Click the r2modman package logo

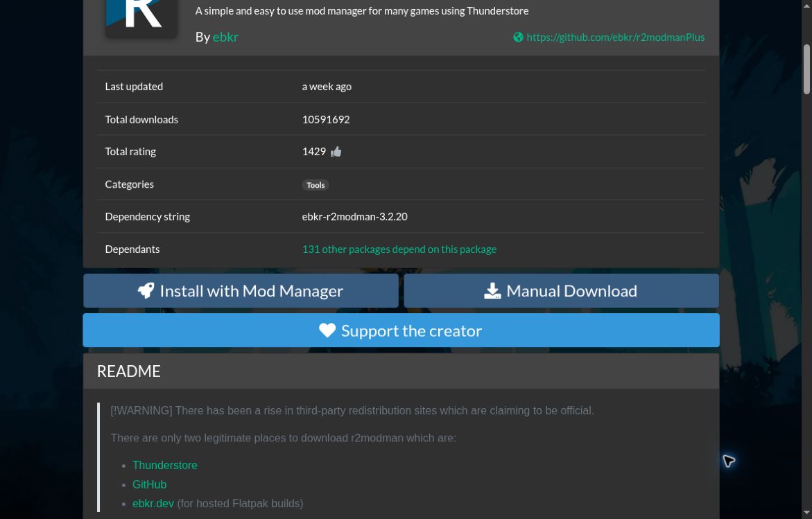point(141,17)
